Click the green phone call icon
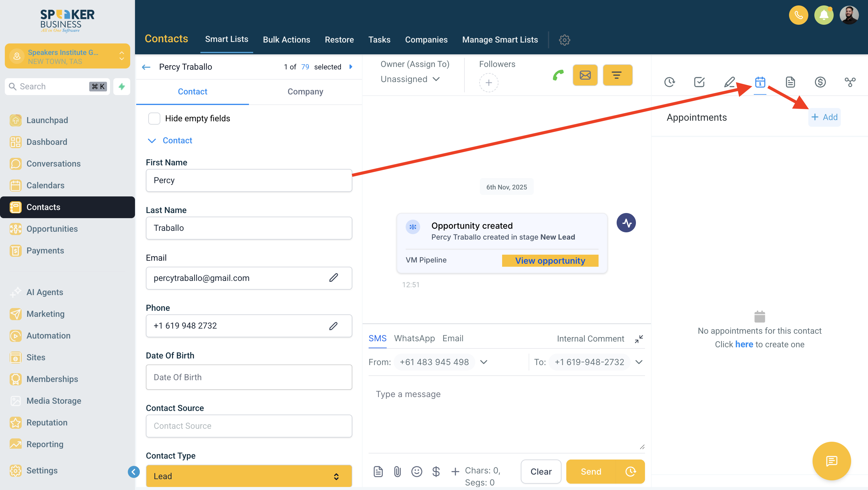868x490 pixels. pos(558,75)
